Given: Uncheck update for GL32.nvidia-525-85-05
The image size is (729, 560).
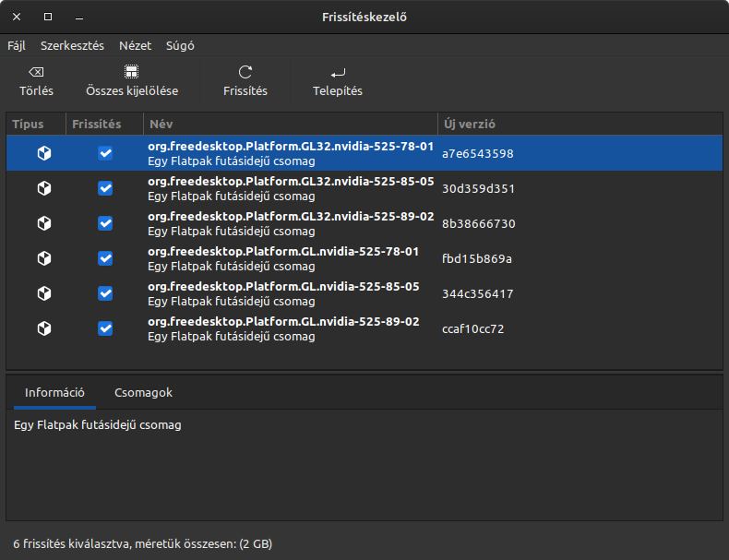Looking at the screenshot, I should point(105,188).
